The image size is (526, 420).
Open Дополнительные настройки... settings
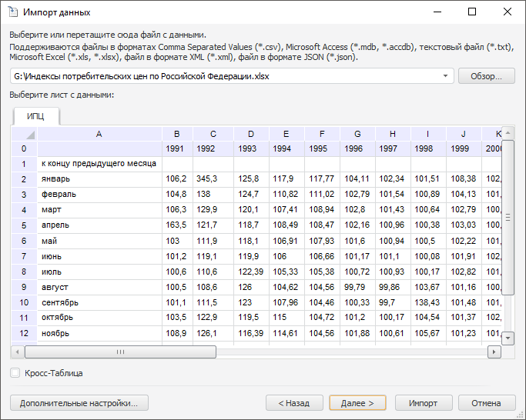79,403
